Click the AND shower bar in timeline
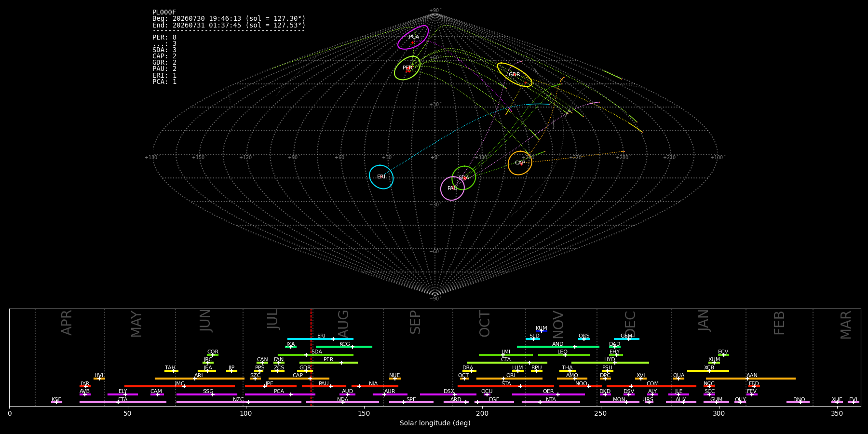The width and height of the screenshot is (868, 434). [558, 347]
